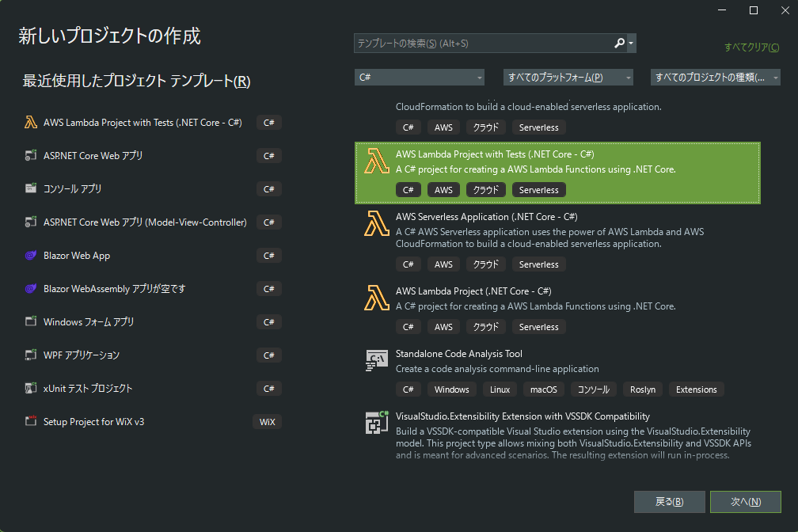Click the ASP.NET Core Web アプリ icon
Image resolution: width=798 pixels, height=532 pixels.
click(x=31, y=156)
